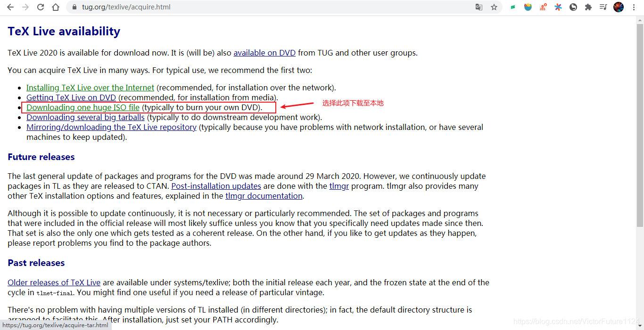Open the 'Post-installation updates' link
The width and height of the screenshot is (644, 330).
[216, 186]
